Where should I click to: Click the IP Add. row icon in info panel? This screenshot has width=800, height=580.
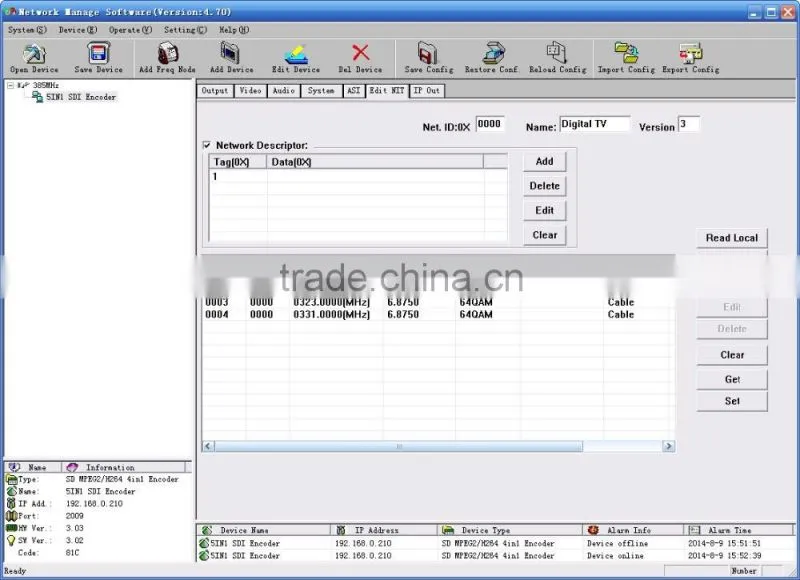pos(11,503)
